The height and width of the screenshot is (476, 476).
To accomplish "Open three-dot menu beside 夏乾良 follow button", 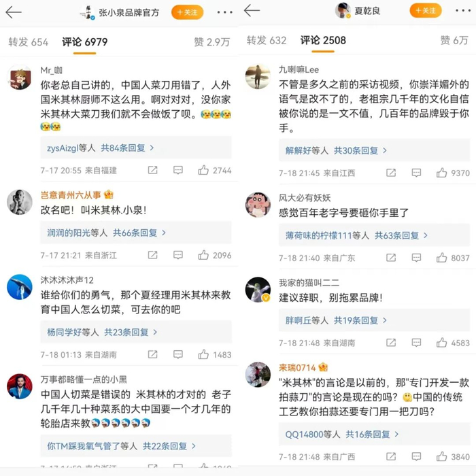I will (463, 11).
